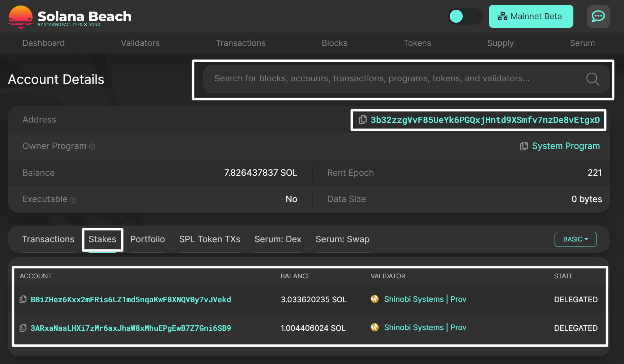The width and height of the screenshot is (624, 364).
Task: Click the Solana Beach sunset logo
Action: pyautogui.click(x=21, y=17)
